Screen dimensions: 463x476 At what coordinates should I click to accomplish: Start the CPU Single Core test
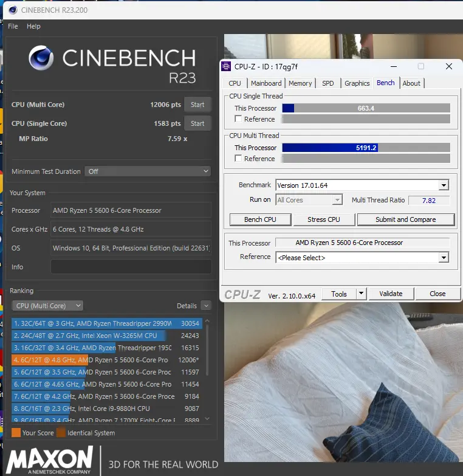pyautogui.click(x=197, y=123)
